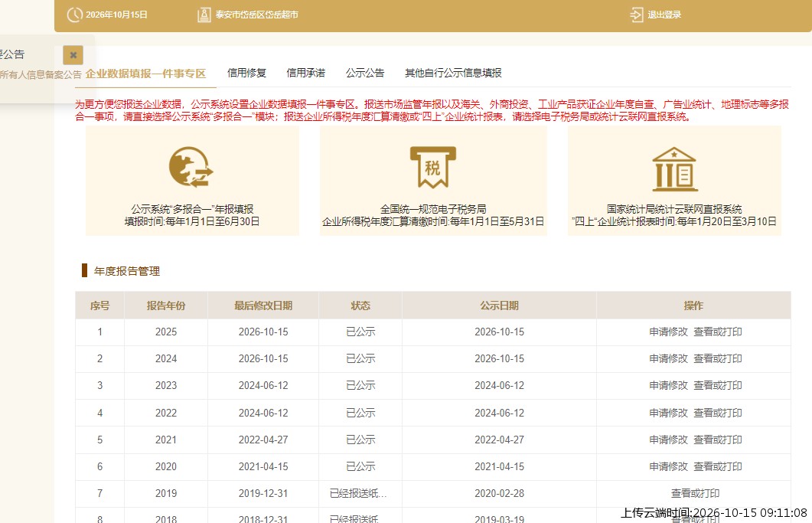Click the 状态 column header
Screen dimensions: 812x523
[x=360, y=306]
